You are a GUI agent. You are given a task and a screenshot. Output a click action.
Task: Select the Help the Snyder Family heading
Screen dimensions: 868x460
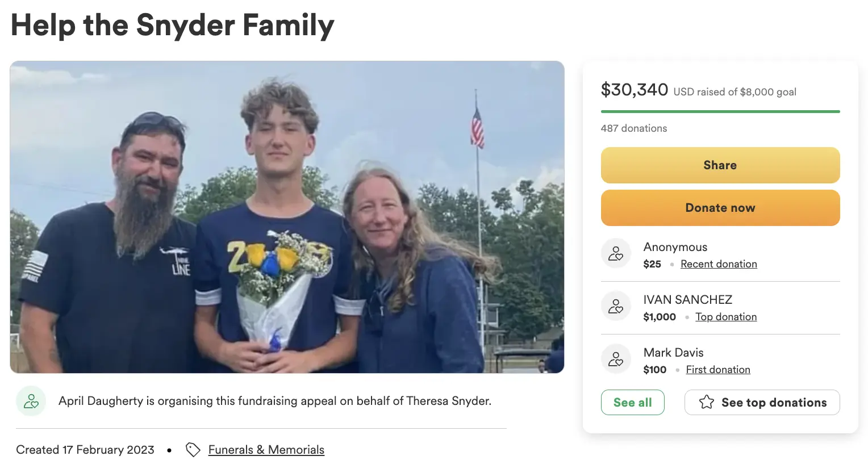pos(173,26)
